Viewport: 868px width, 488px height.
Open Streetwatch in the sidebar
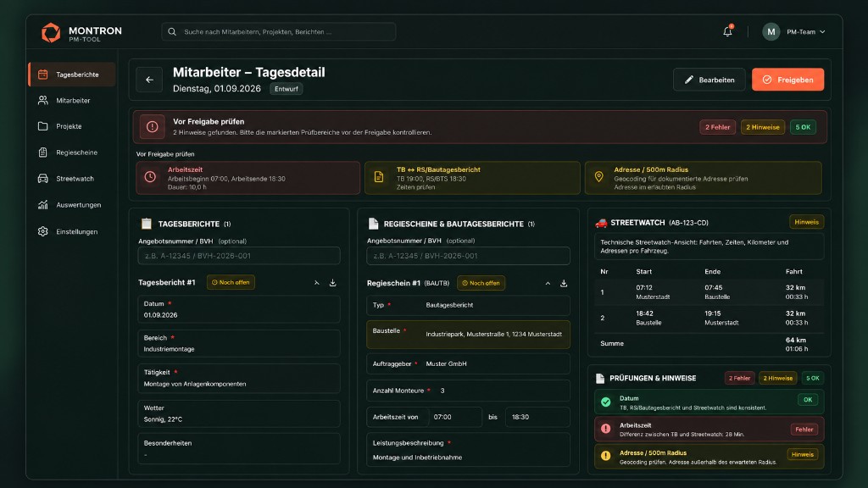pos(72,179)
